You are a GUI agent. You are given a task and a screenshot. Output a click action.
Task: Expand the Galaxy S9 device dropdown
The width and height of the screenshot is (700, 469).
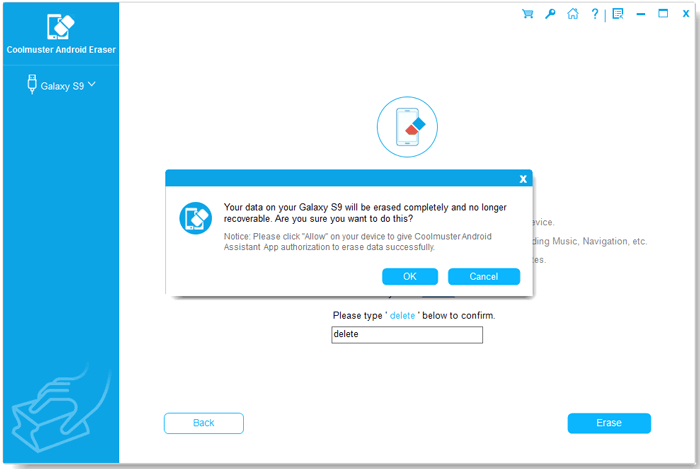click(x=92, y=84)
